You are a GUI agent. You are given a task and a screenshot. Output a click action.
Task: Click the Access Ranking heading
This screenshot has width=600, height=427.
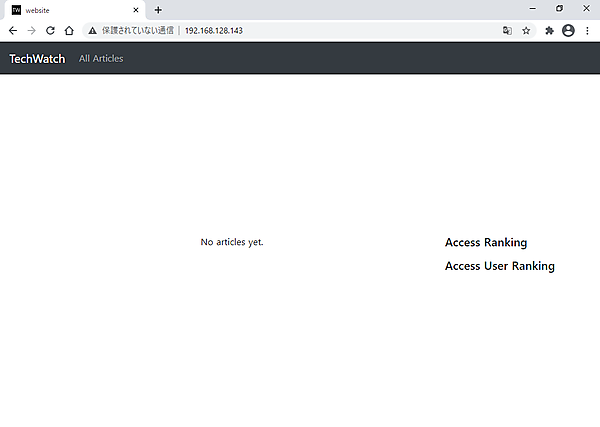[x=485, y=242]
